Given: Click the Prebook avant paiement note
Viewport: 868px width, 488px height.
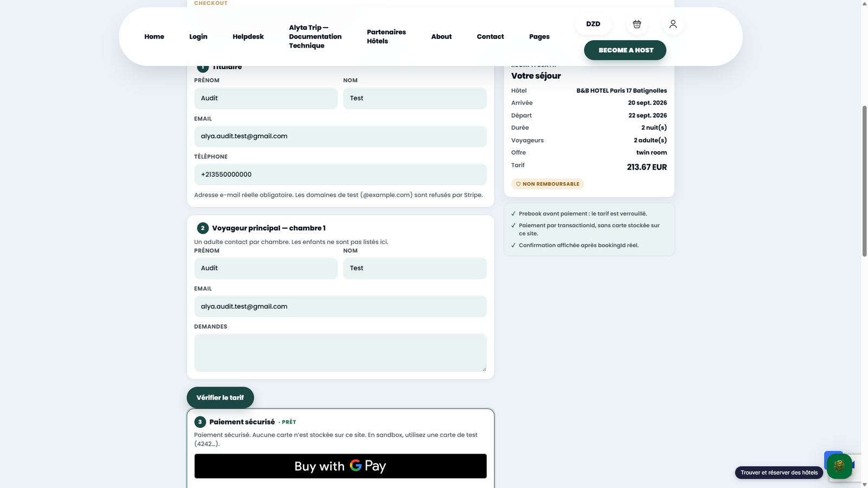Looking at the screenshot, I should point(583,214).
